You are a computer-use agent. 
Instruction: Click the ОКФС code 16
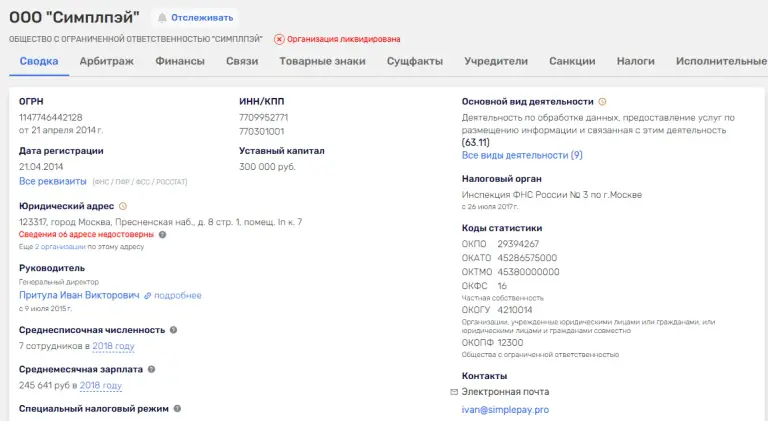tap(502, 286)
